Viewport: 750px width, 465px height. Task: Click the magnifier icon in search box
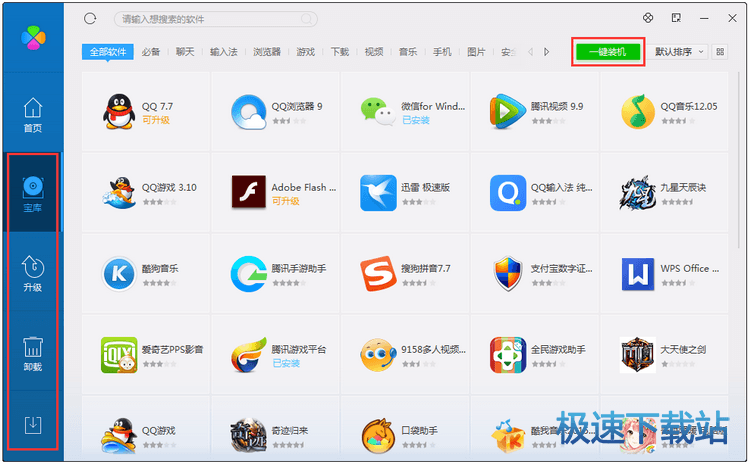[x=306, y=19]
